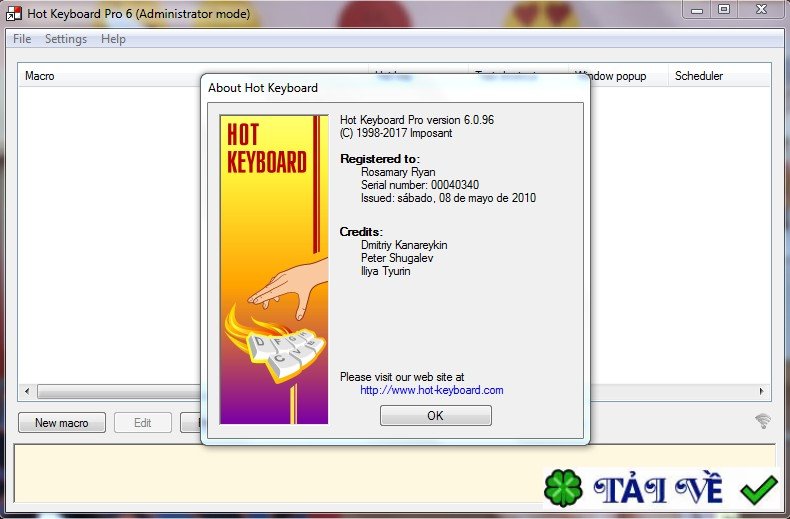Close the Hot Keyboard Pro window
Screen dimensions: 790x519
pos(761,10)
